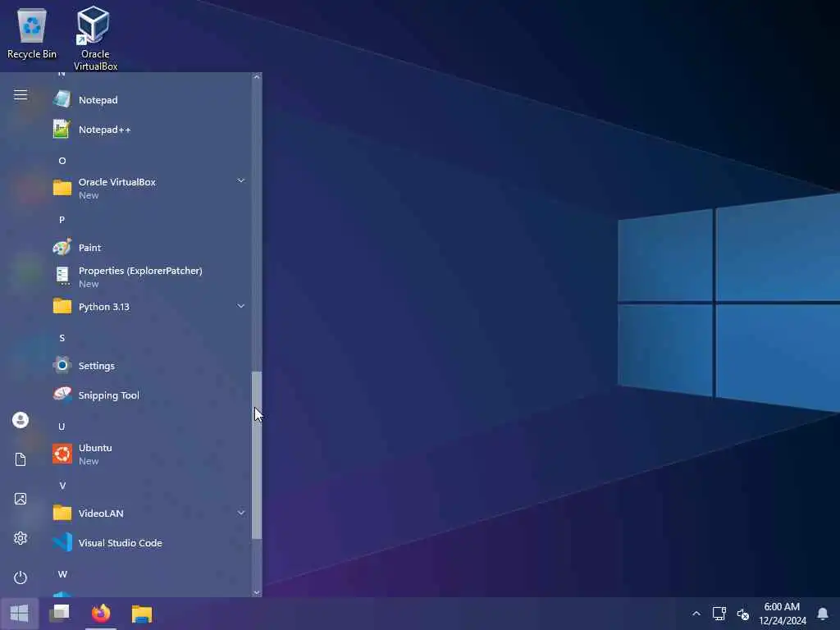Open the muted volume tray icon
Image resolution: width=840 pixels, height=630 pixels.
pyautogui.click(x=743, y=614)
